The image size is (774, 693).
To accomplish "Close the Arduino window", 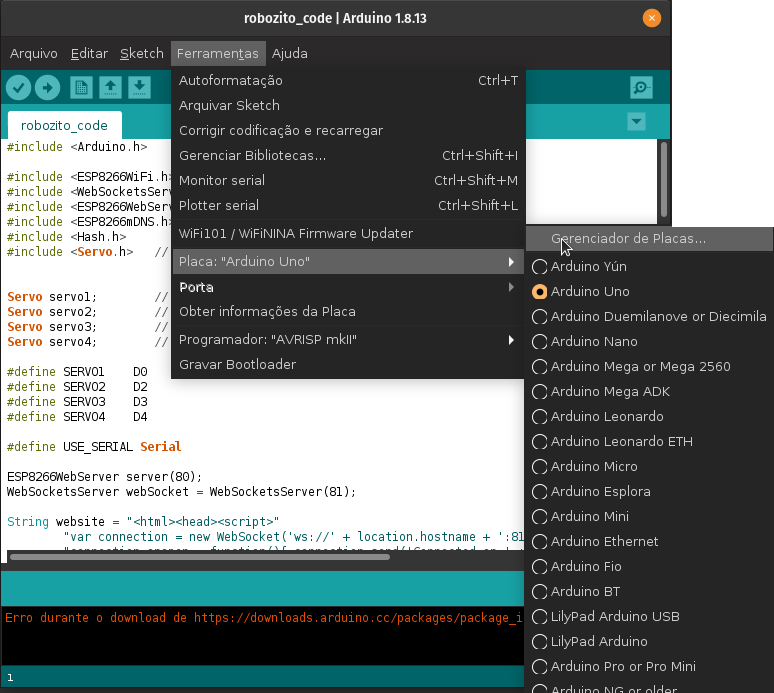I will (652, 18).
